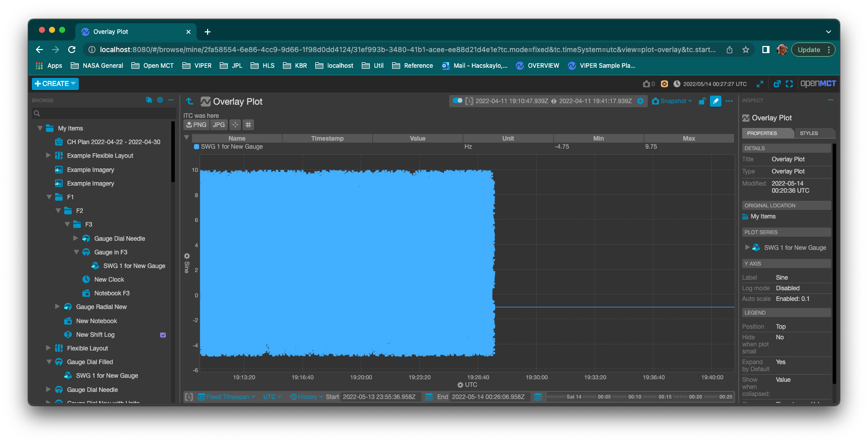The image size is (868, 443).
Task: Open the Fixed Timespan mode dropdown
Action: tap(227, 397)
